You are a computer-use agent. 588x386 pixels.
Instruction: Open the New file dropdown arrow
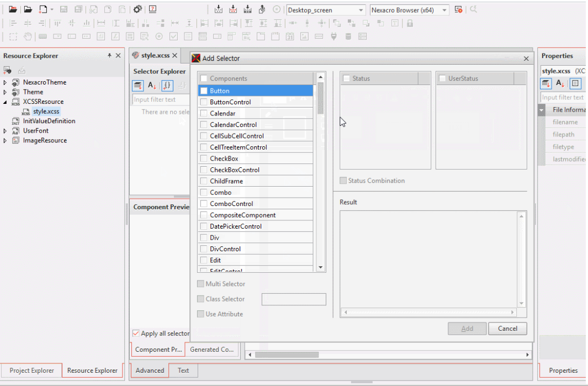pyautogui.click(x=52, y=10)
